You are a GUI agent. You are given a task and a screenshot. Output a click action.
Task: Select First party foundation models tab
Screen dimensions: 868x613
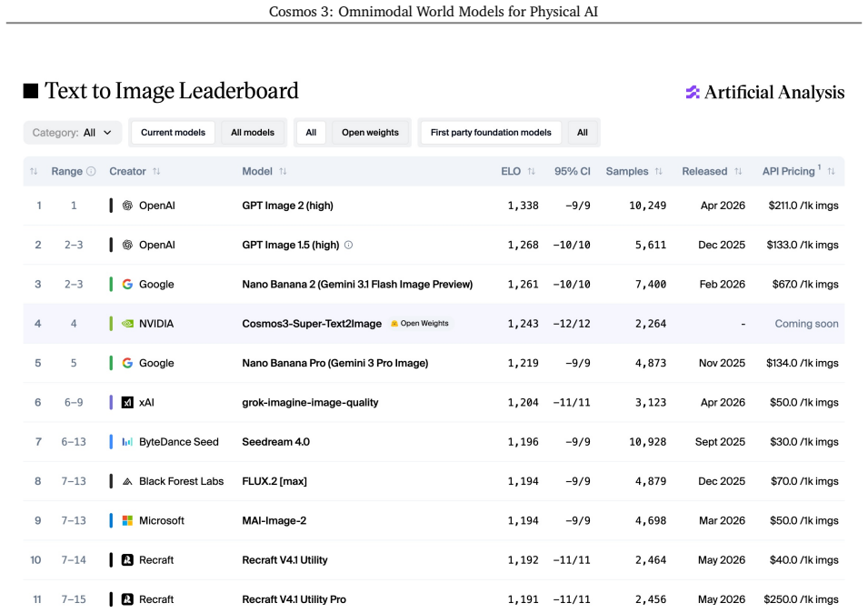[x=491, y=133]
